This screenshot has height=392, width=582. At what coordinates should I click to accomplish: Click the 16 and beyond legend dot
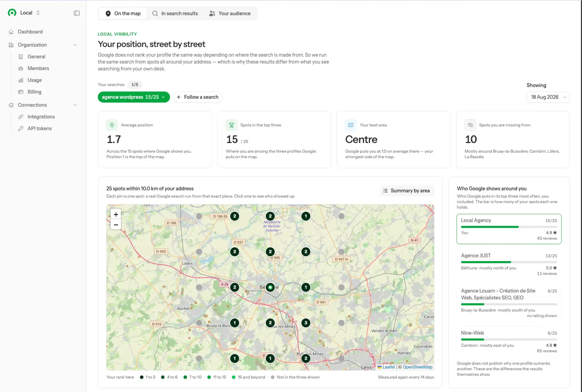[x=234, y=377]
